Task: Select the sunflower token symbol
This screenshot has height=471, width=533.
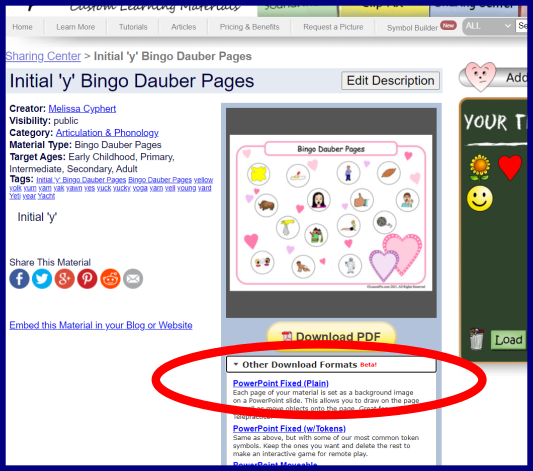Action: pyautogui.click(x=480, y=167)
